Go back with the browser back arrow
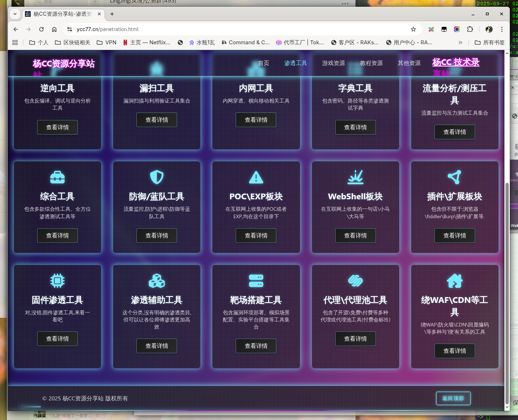This screenshot has width=518, height=420. click(16, 29)
